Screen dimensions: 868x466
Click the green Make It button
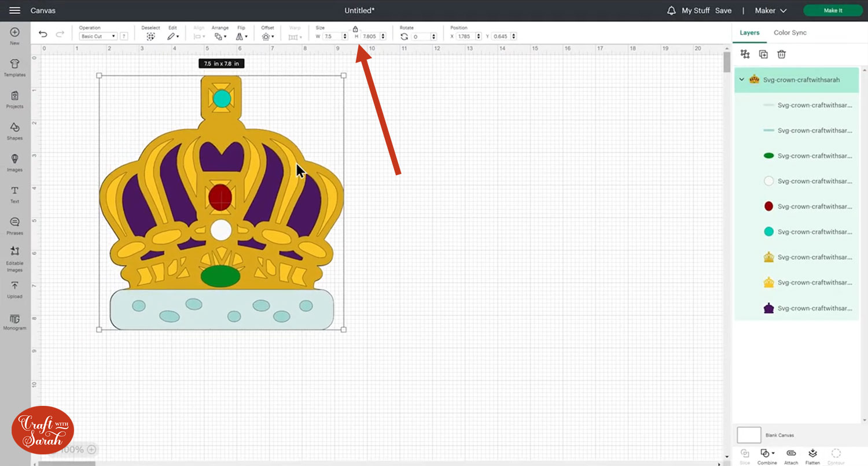pyautogui.click(x=832, y=10)
